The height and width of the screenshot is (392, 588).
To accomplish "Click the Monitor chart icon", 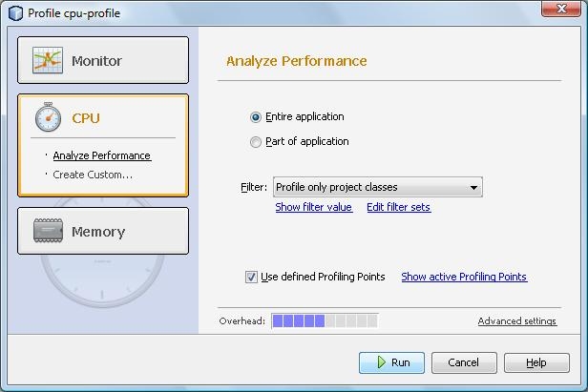I will [48, 60].
